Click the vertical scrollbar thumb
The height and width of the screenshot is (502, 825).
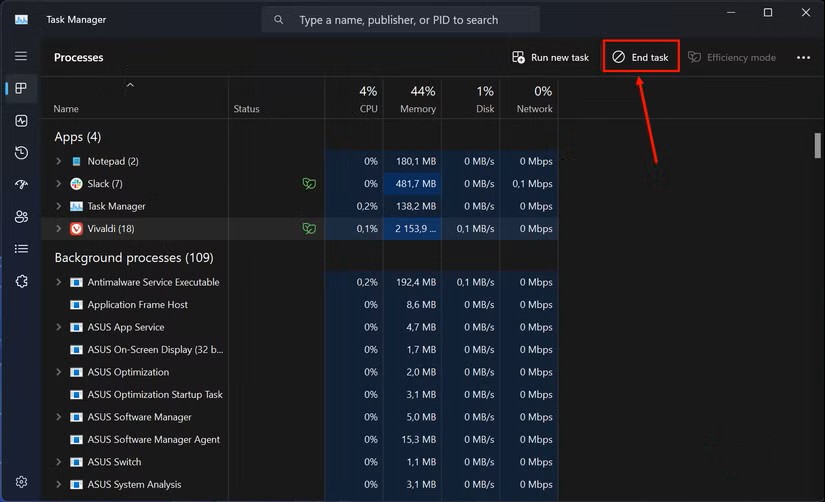pos(817,145)
